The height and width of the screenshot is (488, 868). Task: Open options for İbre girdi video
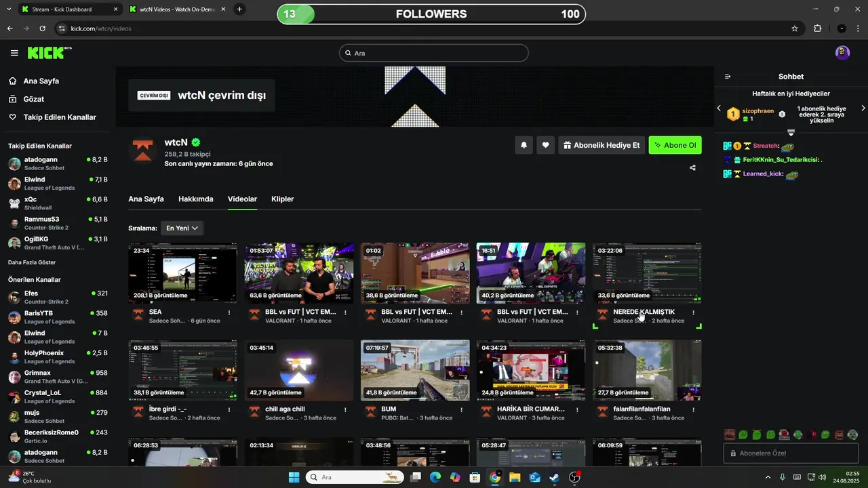(x=229, y=410)
